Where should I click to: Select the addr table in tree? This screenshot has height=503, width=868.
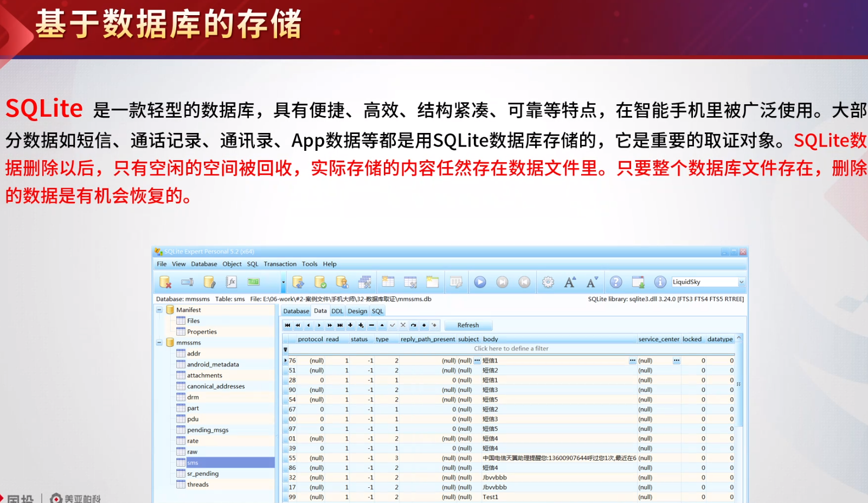click(x=194, y=354)
